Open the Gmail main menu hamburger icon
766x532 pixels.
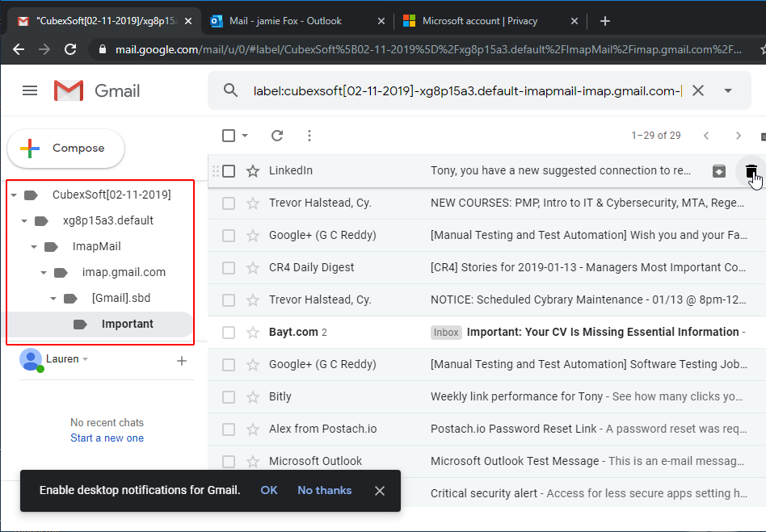pos(30,90)
